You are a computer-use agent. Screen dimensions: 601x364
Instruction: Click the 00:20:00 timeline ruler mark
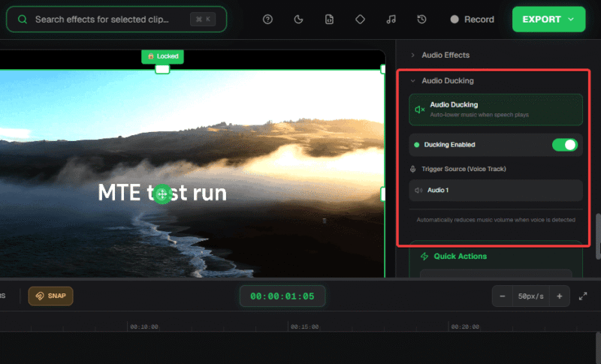465,327
